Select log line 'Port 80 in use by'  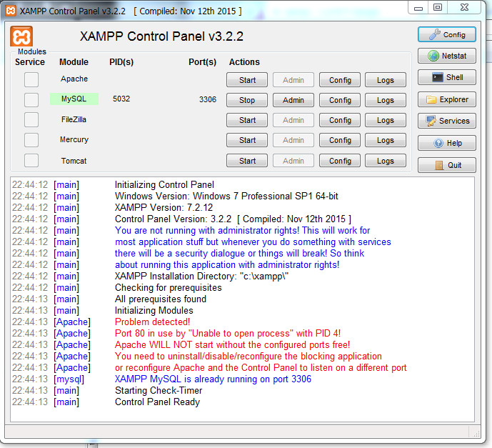tap(228, 333)
